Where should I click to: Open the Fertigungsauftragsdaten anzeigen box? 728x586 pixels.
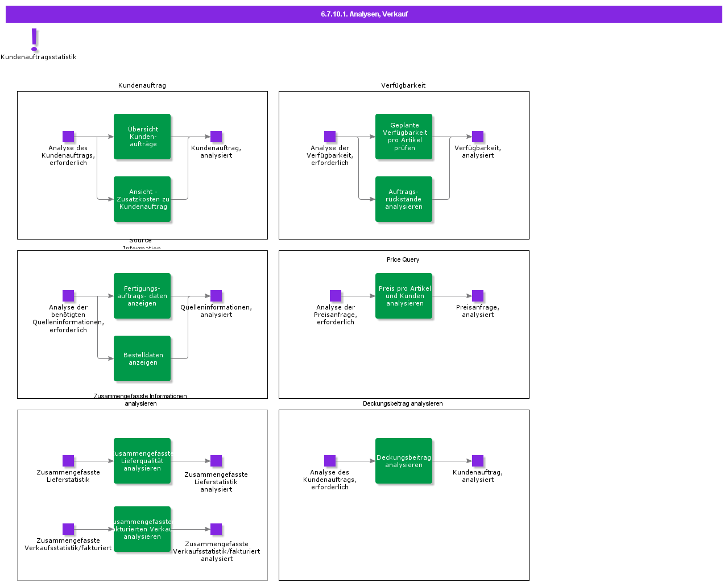tap(142, 296)
